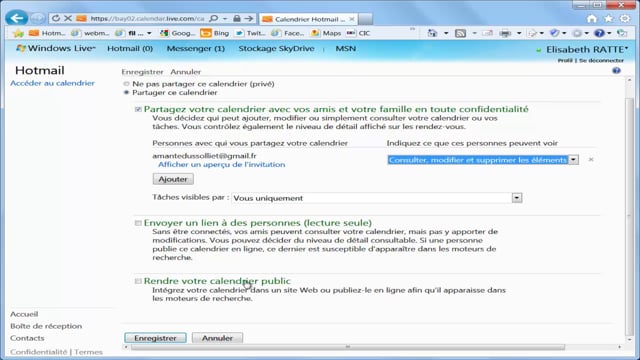Click the top Annuler link
Image resolution: width=640 pixels, height=360 pixels.
(x=186, y=72)
